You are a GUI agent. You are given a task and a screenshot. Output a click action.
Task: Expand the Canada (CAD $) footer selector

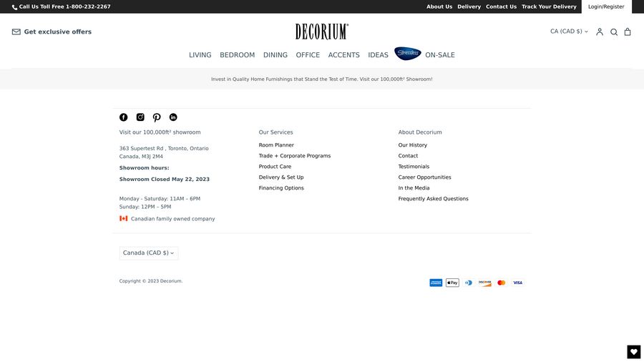click(149, 253)
